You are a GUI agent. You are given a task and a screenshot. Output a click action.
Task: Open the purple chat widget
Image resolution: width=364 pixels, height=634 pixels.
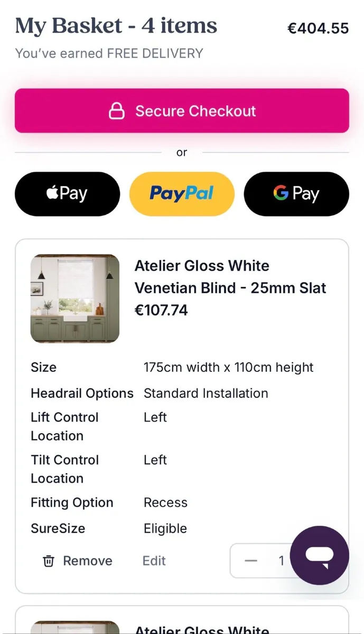tap(319, 555)
